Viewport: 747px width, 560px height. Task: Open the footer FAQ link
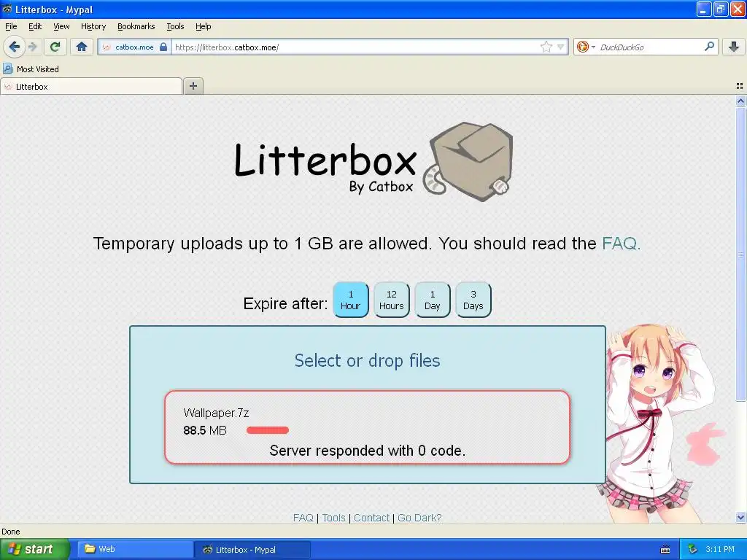pos(303,517)
